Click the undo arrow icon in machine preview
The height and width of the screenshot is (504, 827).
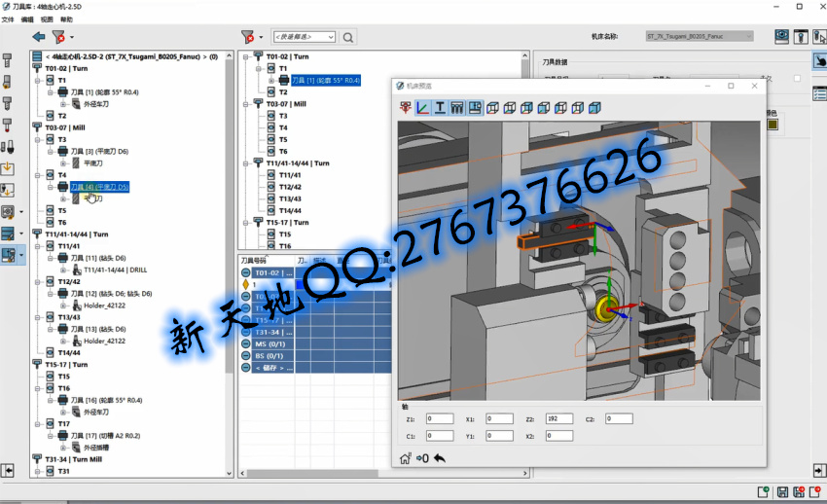point(440,458)
